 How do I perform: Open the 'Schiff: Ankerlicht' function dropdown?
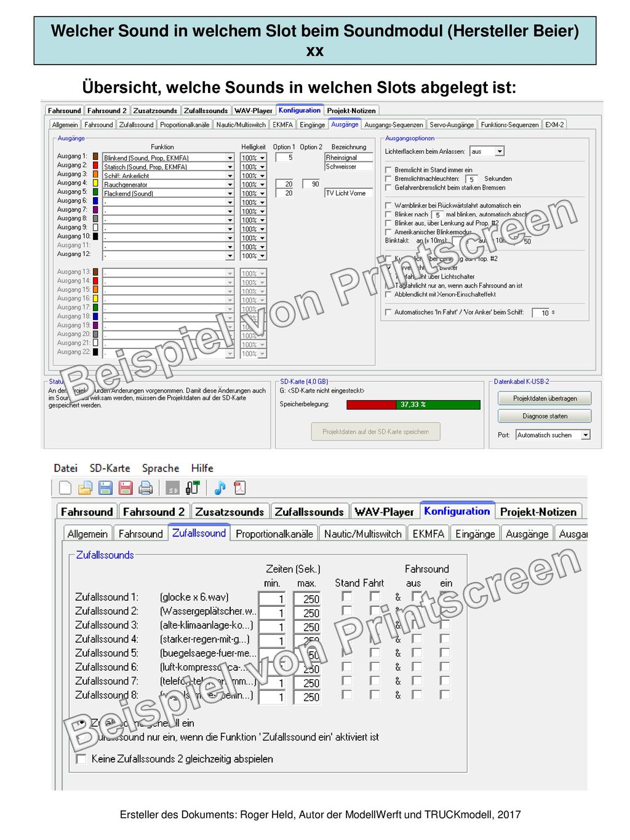pos(230,176)
